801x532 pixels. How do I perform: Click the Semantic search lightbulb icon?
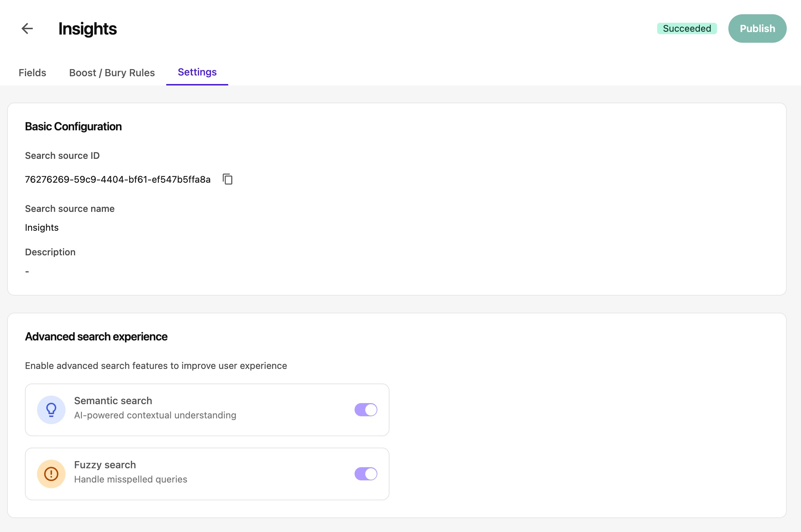coord(51,410)
